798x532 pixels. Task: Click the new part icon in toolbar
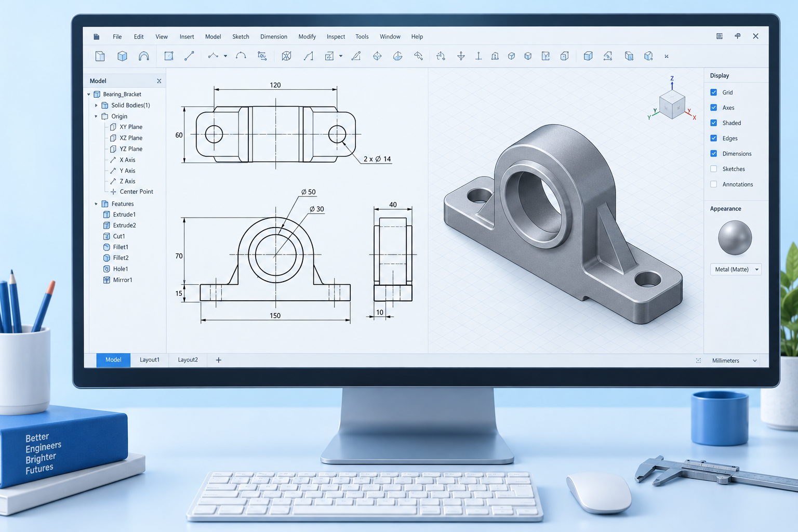click(100, 56)
